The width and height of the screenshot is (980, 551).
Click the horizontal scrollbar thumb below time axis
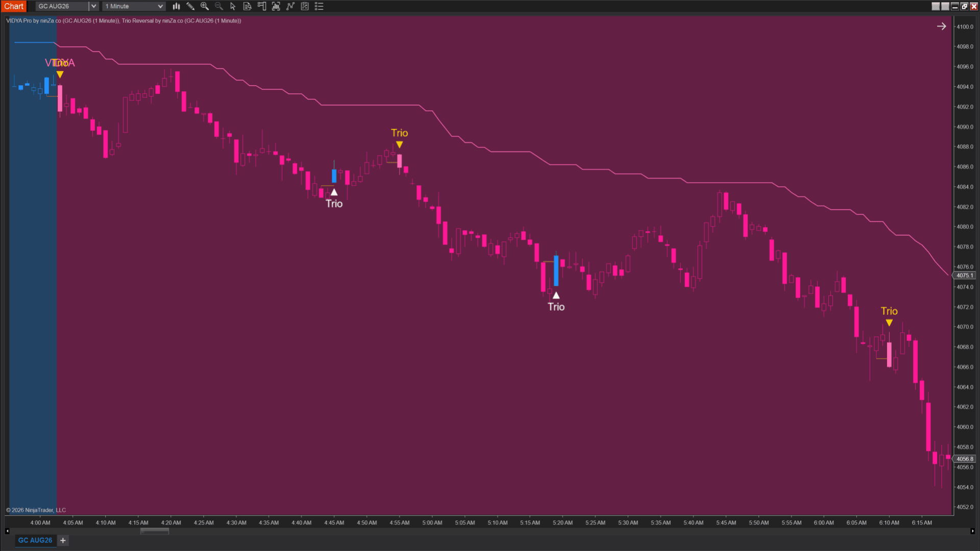[x=155, y=531]
